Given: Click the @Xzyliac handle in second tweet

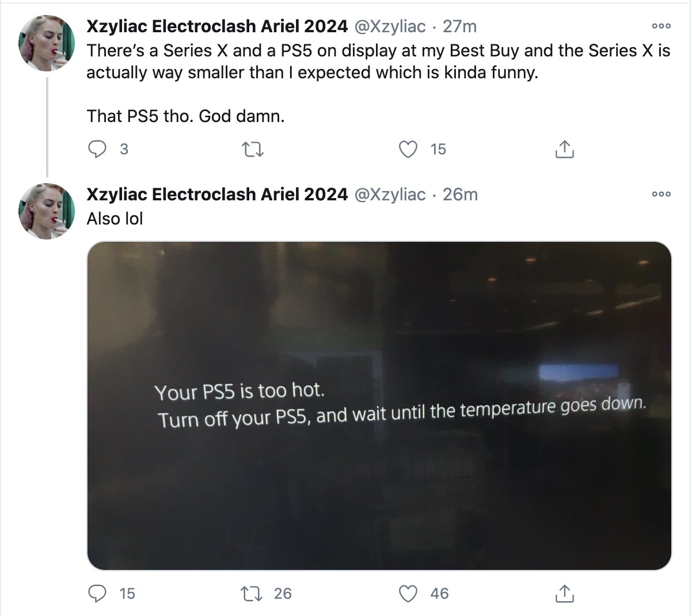Looking at the screenshot, I should (x=390, y=195).
